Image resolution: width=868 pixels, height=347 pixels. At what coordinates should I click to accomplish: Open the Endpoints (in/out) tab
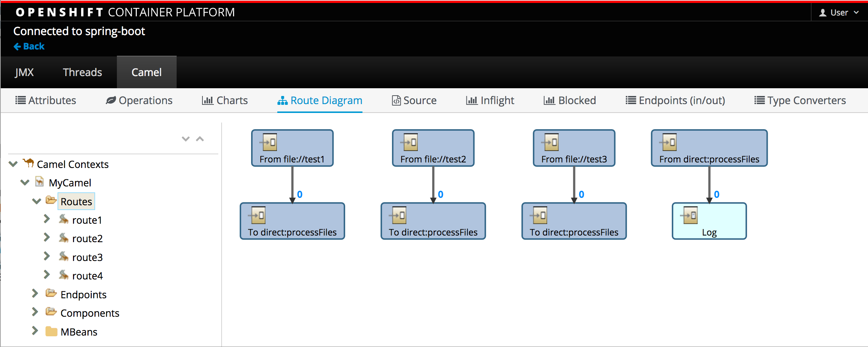coord(675,100)
